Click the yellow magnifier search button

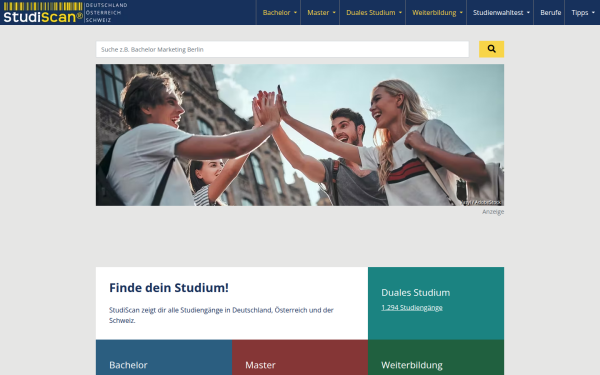coord(491,49)
